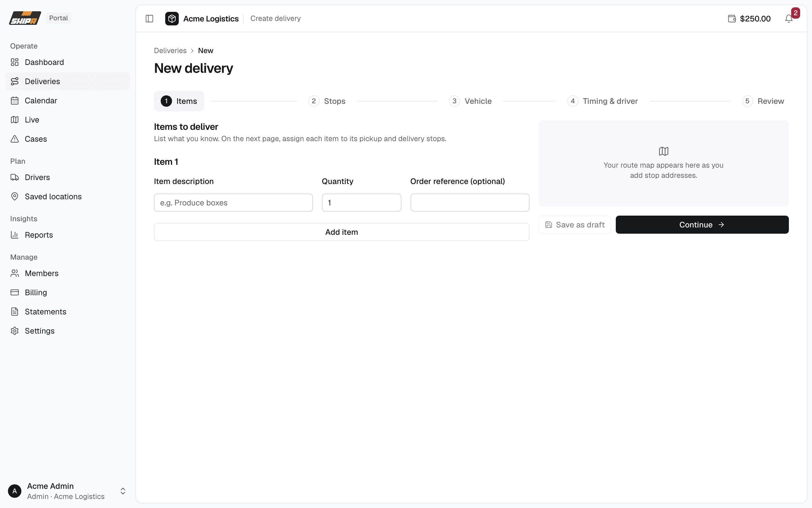Click the Drivers truck icon
The height and width of the screenshot is (508, 812).
point(14,177)
